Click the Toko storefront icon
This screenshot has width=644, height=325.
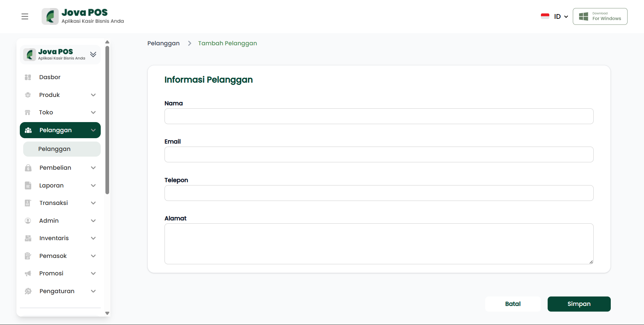click(28, 112)
